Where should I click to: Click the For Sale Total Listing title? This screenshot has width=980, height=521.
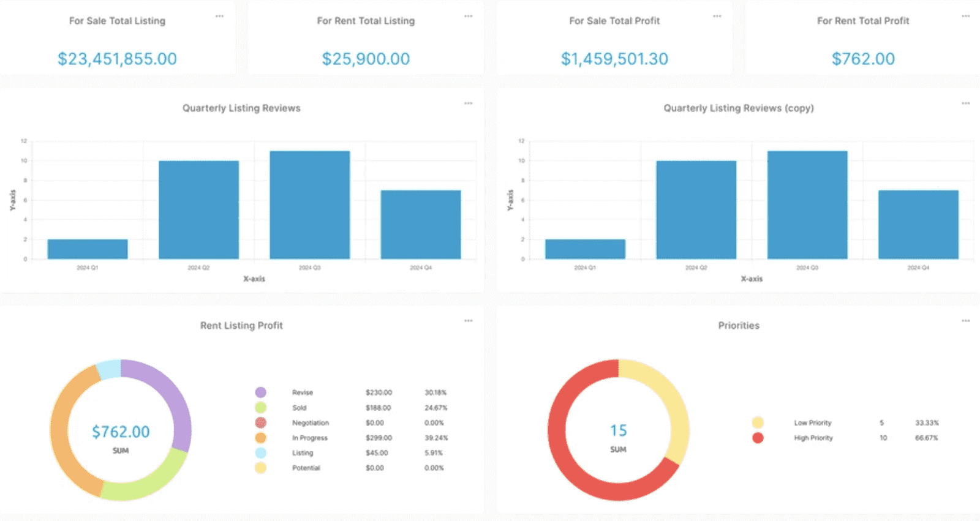pyautogui.click(x=117, y=21)
